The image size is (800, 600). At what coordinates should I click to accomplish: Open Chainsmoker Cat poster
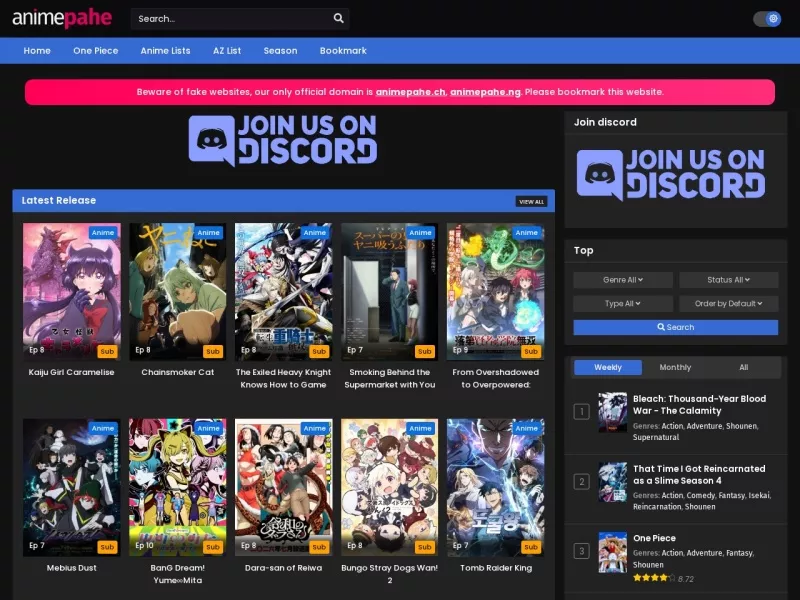178,291
